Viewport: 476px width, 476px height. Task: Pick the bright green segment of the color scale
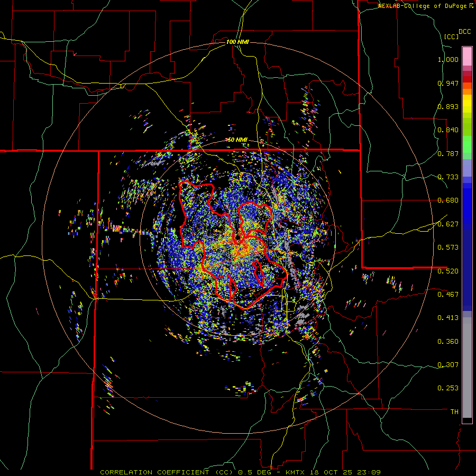[x=467, y=144]
